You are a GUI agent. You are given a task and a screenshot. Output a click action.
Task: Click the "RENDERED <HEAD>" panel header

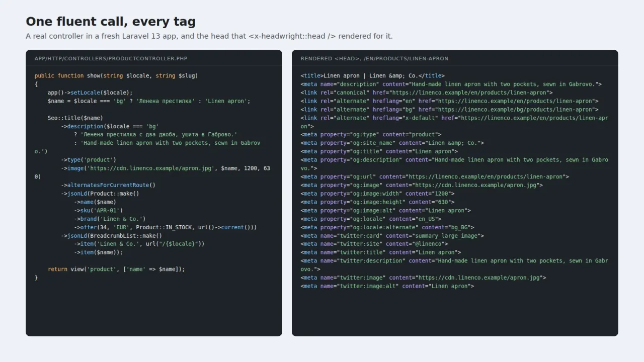click(x=374, y=58)
